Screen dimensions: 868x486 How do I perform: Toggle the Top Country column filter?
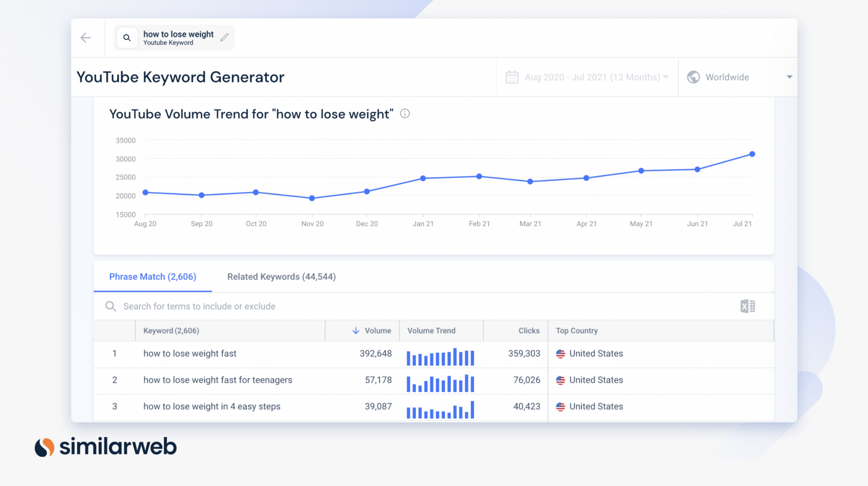576,330
